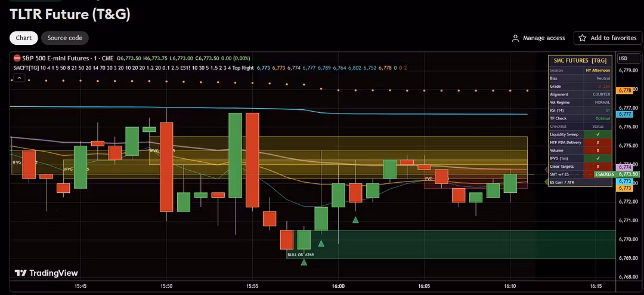Add the script to favorites
Viewport: 644px width, 295px height.
click(608, 38)
